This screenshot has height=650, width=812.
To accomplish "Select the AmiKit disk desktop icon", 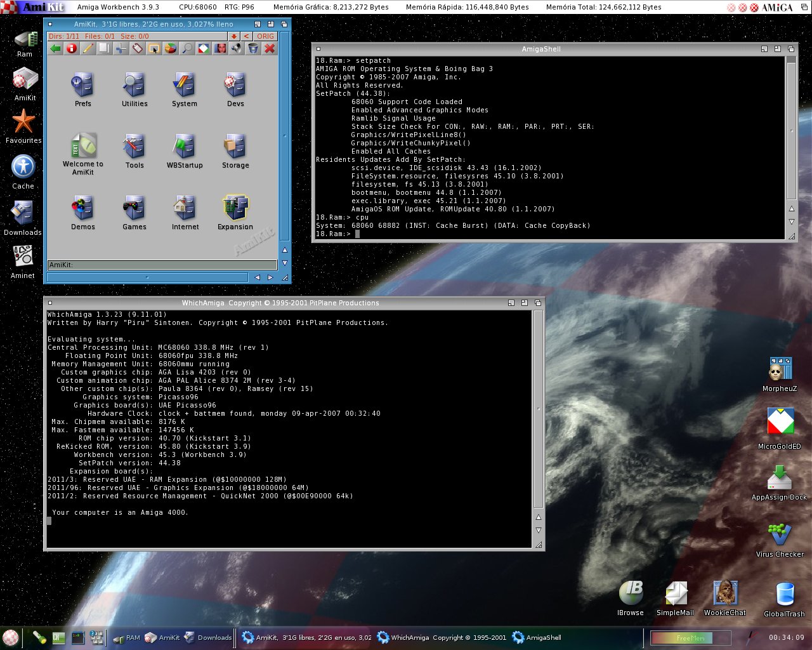I will [x=25, y=84].
